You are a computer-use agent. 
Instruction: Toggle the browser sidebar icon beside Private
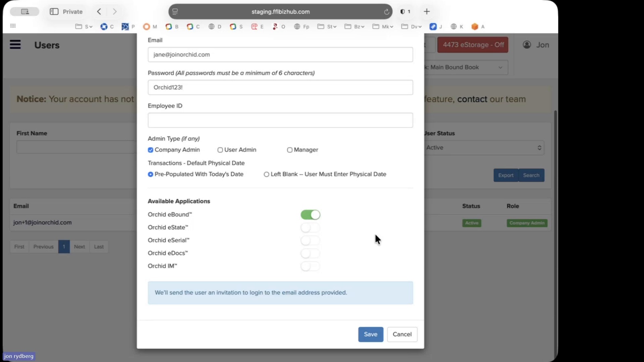54,11
